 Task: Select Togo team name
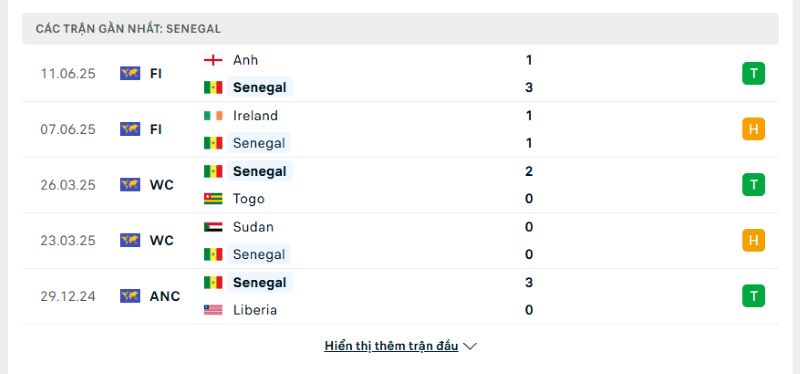pyautogui.click(x=248, y=198)
